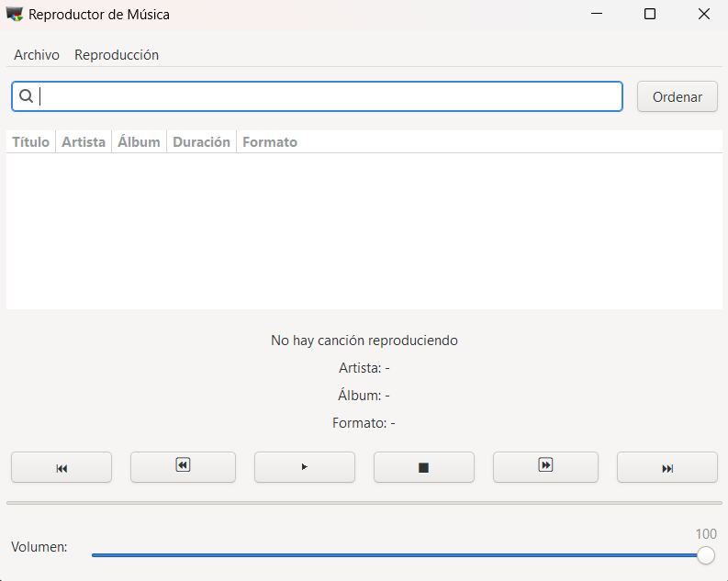Jump to the previous track
This screenshot has width=728, height=581.
(x=62, y=467)
